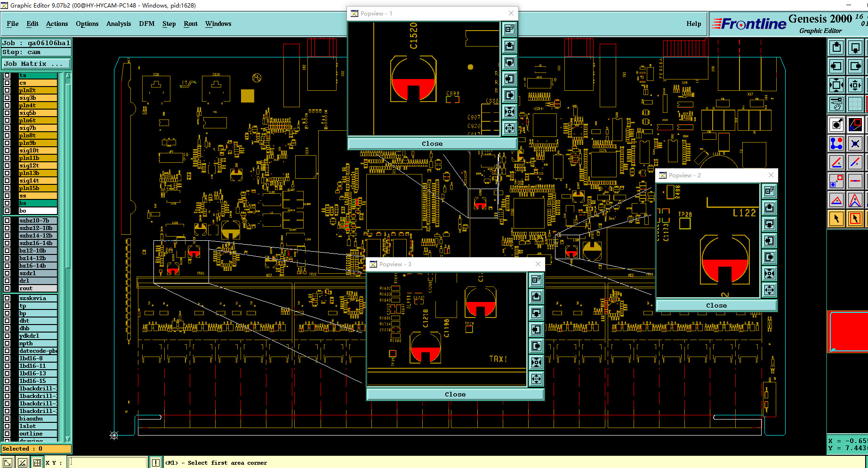Open the DFM menu
The image size is (868, 468).
(x=147, y=24)
